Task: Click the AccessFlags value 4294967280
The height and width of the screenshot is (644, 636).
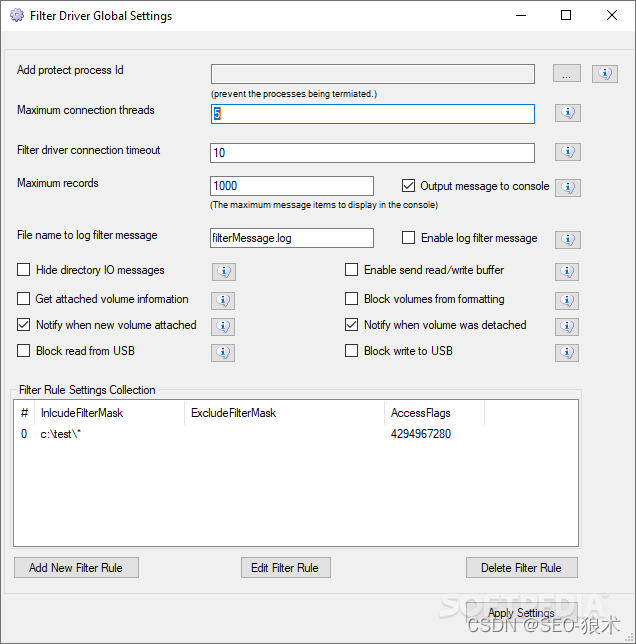Action: click(x=421, y=434)
